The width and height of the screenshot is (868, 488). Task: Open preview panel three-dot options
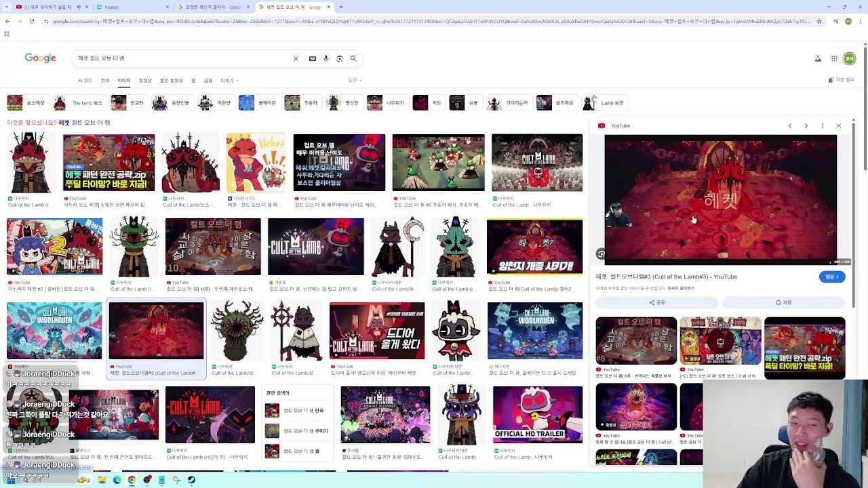pos(823,125)
